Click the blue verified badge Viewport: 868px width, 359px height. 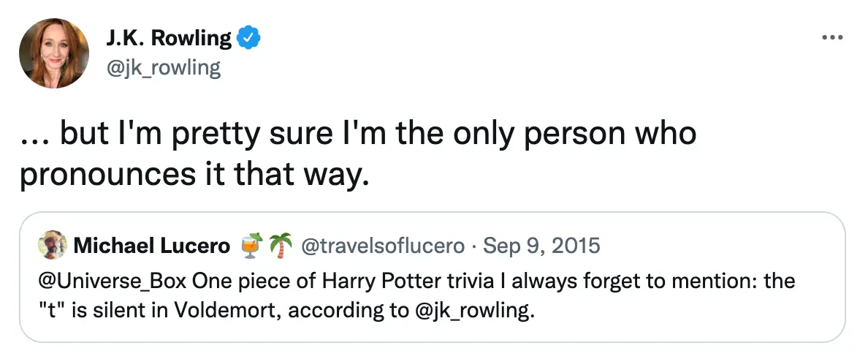[x=250, y=38]
